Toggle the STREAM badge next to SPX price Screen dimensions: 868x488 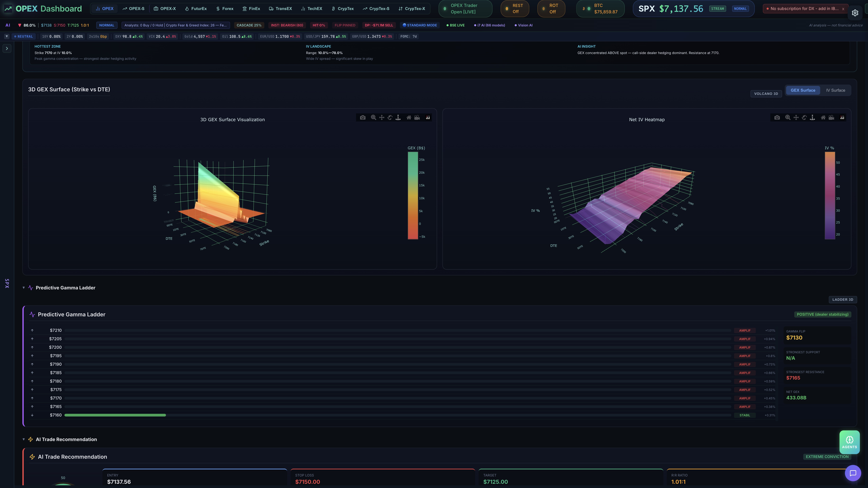(x=717, y=9)
